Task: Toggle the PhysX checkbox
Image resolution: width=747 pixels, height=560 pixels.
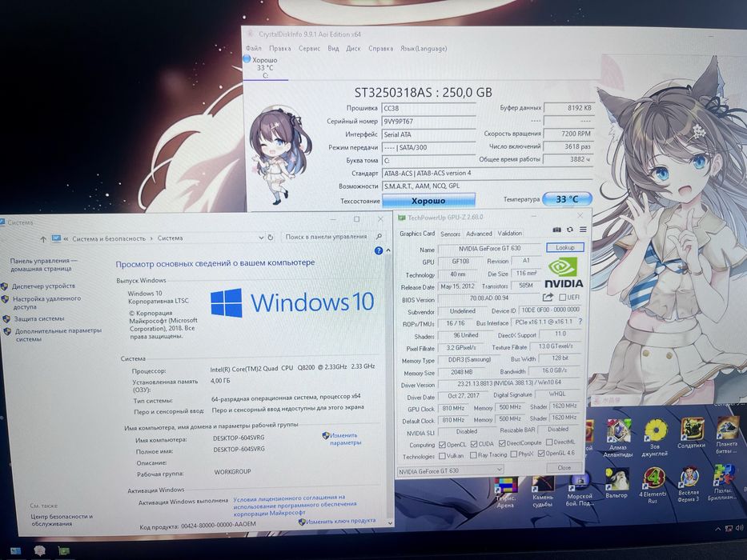Action: pyautogui.click(x=513, y=454)
